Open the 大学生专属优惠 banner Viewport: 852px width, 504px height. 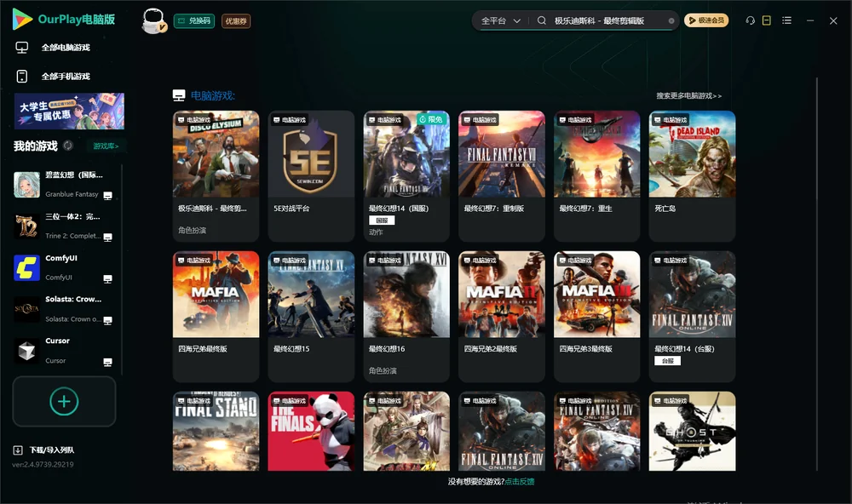pyautogui.click(x=70, y=111)
